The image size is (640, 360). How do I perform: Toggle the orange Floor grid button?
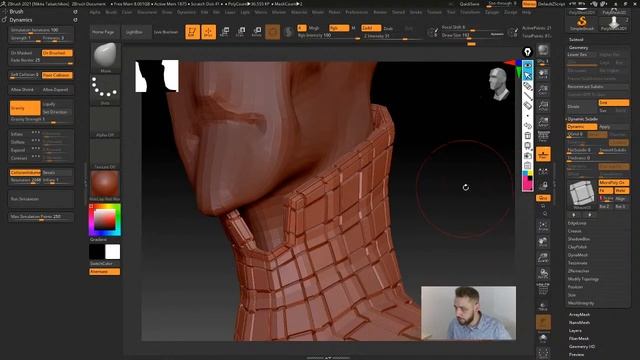pos(543,154)
